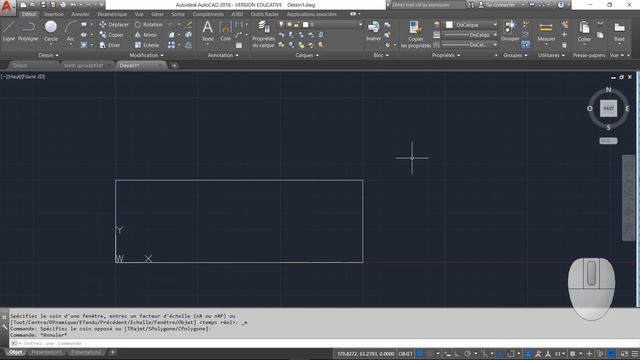Click the Etirer (stretch) command
The height and width of the screenshot is (360, 640).
point(110,45)
